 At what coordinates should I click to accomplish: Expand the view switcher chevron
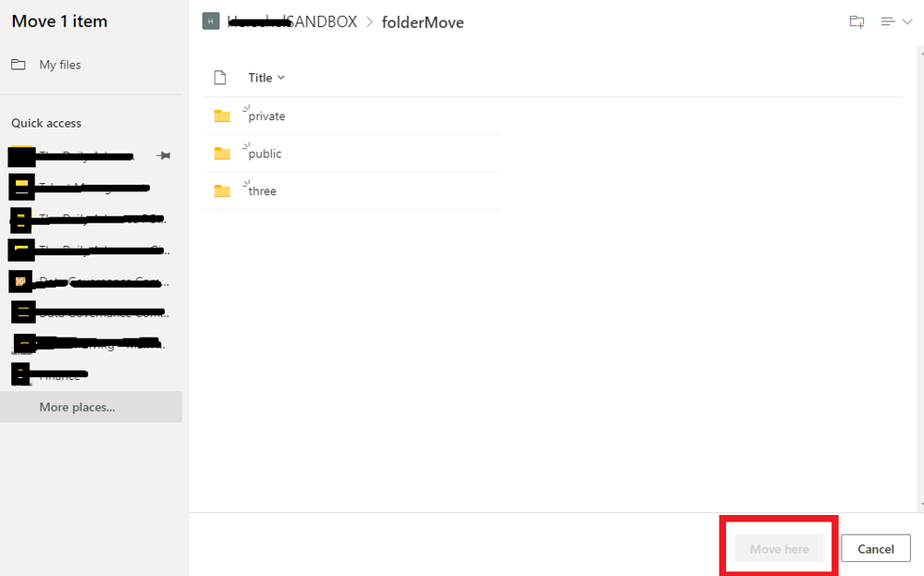[x=907, y=20]
